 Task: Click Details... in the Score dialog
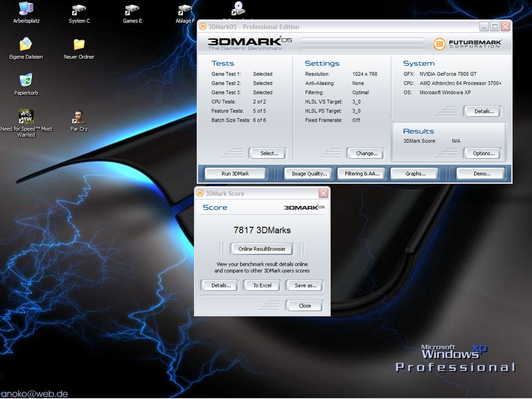(220, 286)
